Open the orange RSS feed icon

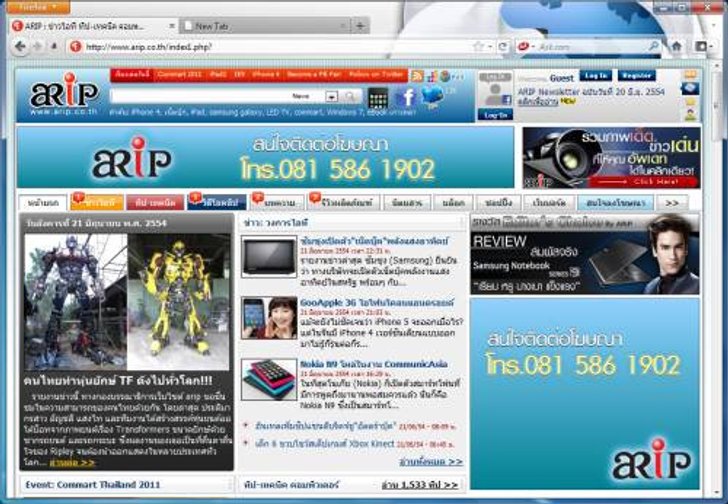click(x=417, y=76)
